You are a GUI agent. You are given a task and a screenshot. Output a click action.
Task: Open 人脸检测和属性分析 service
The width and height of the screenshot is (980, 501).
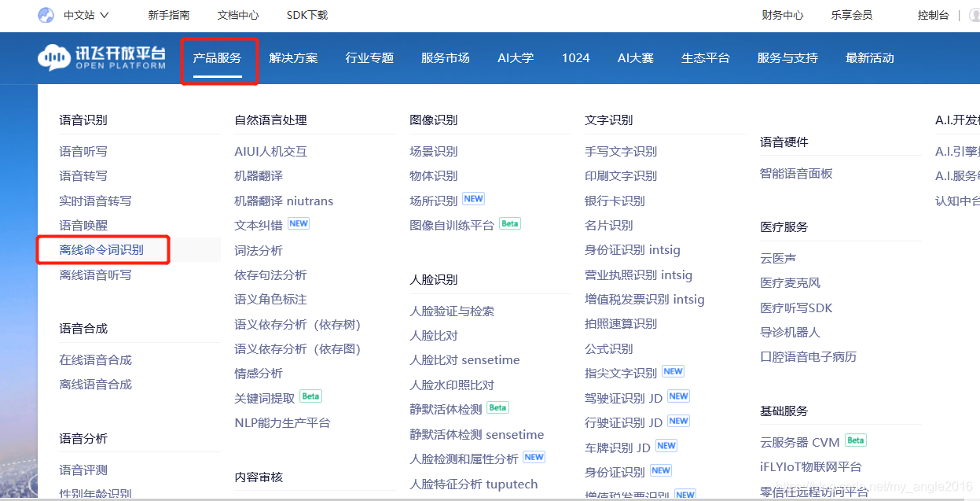click(464, 459)
